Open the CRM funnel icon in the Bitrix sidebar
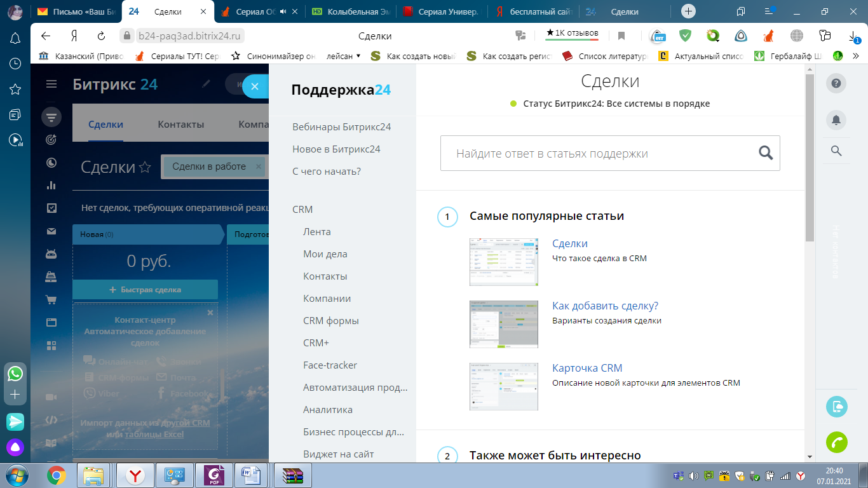 [x=51, y=117]
